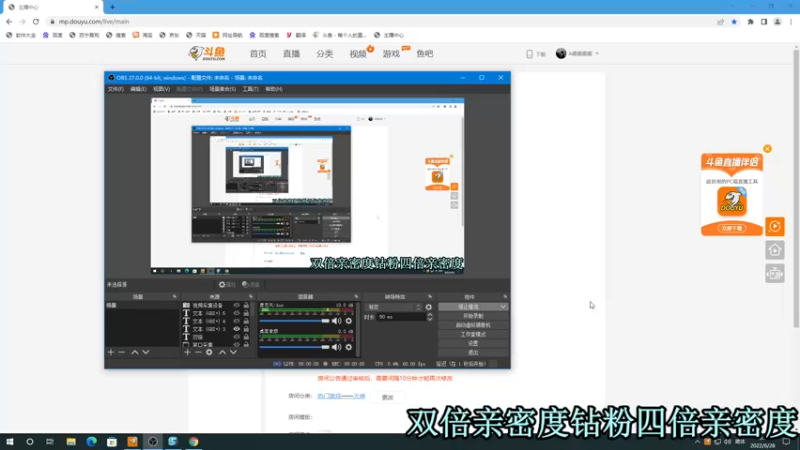Pop out the 来源 dock panel
The width and height of the screenshot is (800, 450).
(251, 296)
